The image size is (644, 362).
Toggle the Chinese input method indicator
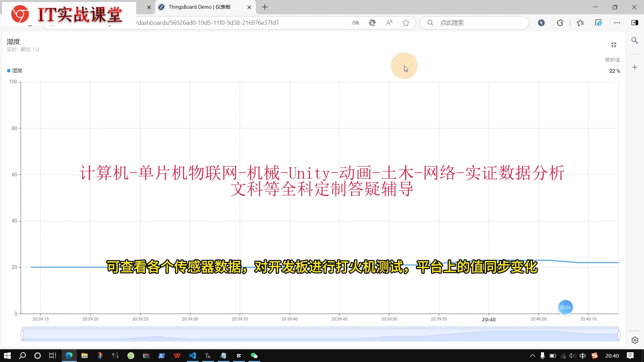click(583, 356)
